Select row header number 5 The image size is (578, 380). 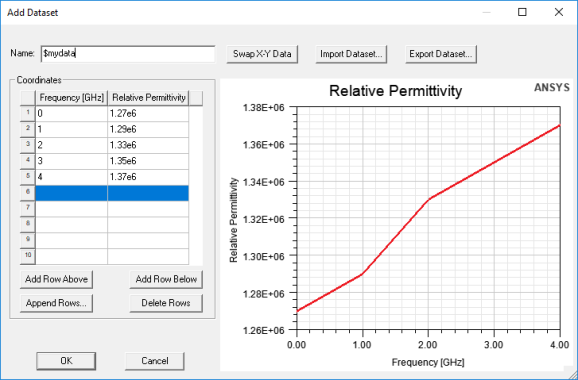(x=28, y=177)
